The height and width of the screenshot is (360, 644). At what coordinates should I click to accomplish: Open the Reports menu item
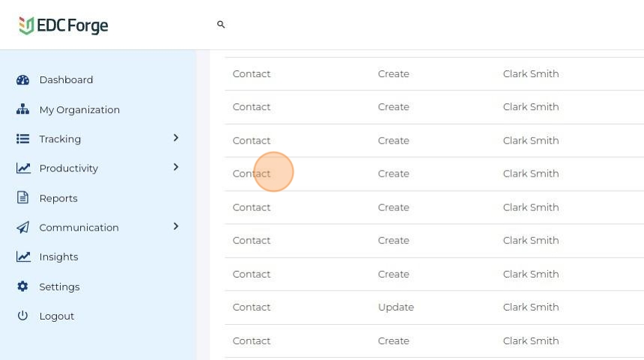pyautogui.click(x=58, y=198)
